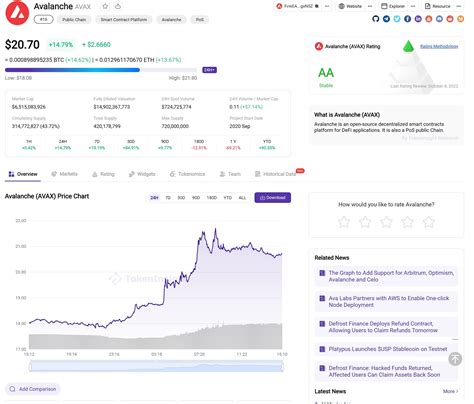Screen dimensions: 474x404
Task: Rate Avalanche four stars
Action: pos(408,222)
